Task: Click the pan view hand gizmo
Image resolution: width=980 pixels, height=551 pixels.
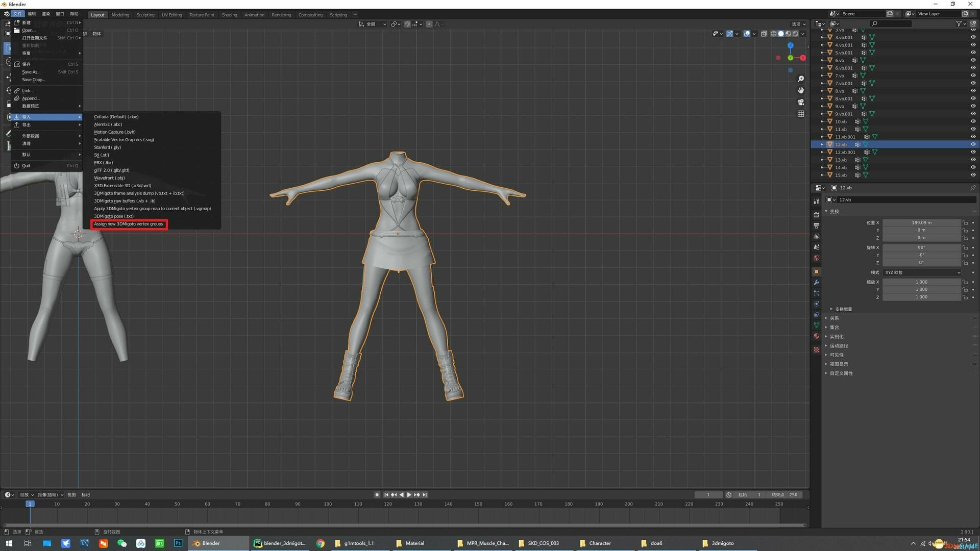Action: click(x=800, y=90)
